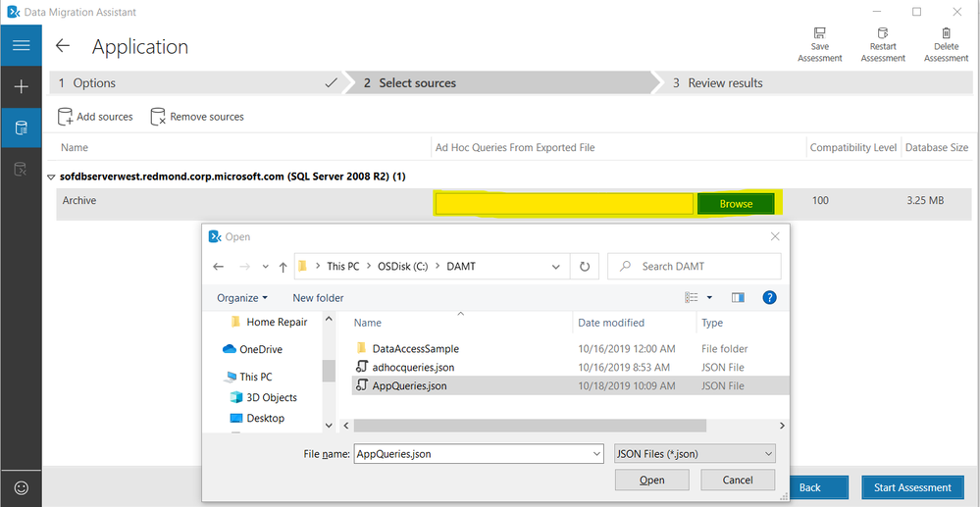Sort by Name column in file list
Screen dimensions: 980x507
click(368, 323)
